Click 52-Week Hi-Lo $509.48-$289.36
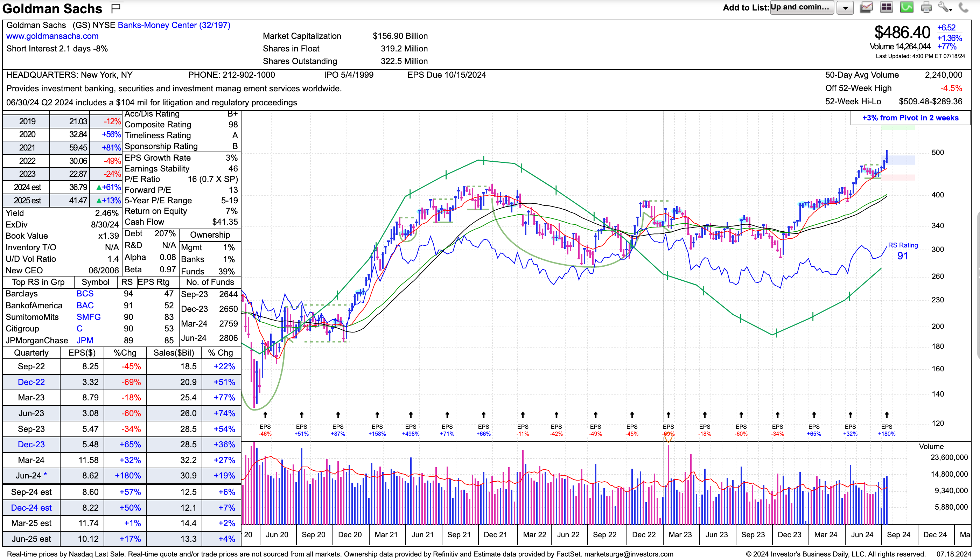 click(x=894, y=101)
